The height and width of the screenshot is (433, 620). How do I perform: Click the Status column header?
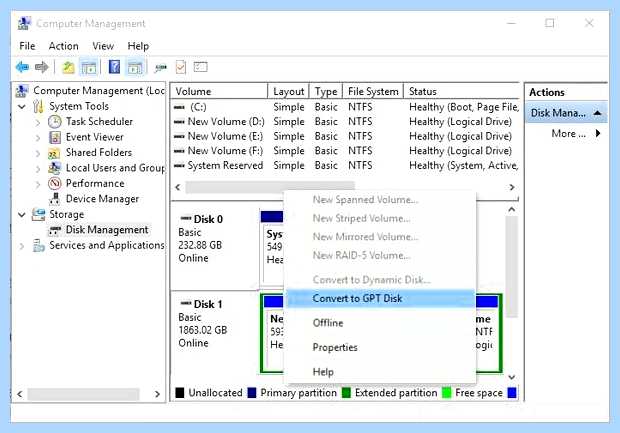coord(461,91)
